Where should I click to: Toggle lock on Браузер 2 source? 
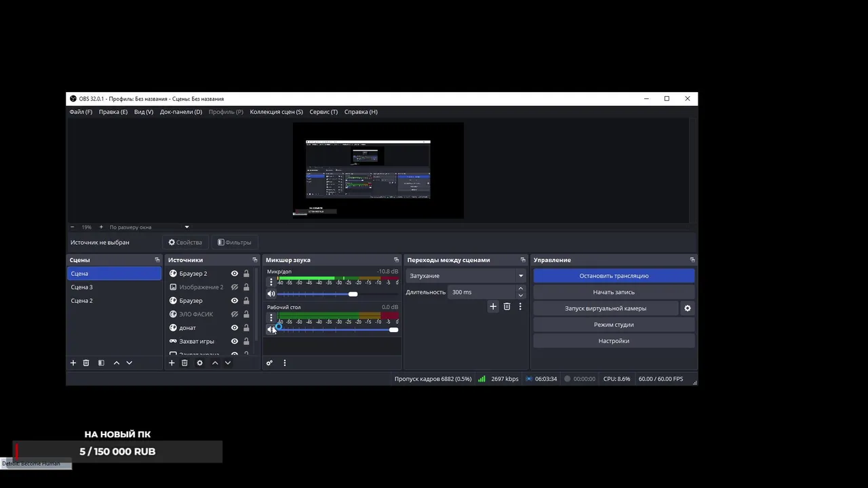[x=246, y=273]
